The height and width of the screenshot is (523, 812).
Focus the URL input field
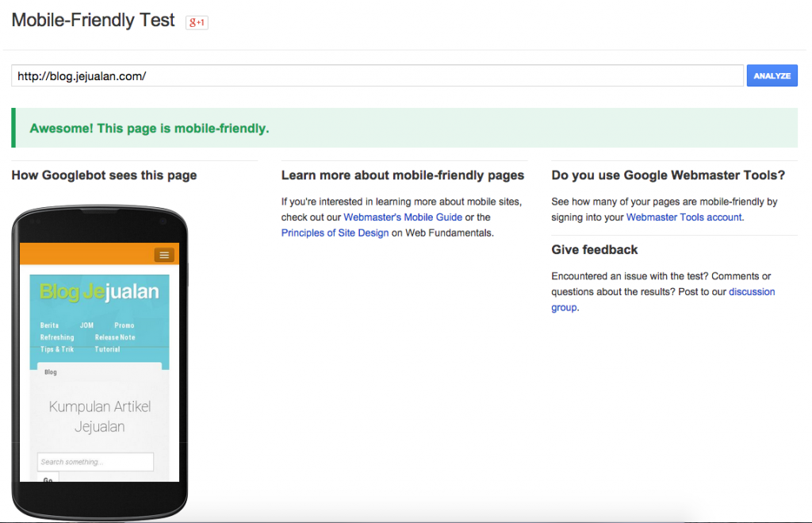[x=377, y=75]
